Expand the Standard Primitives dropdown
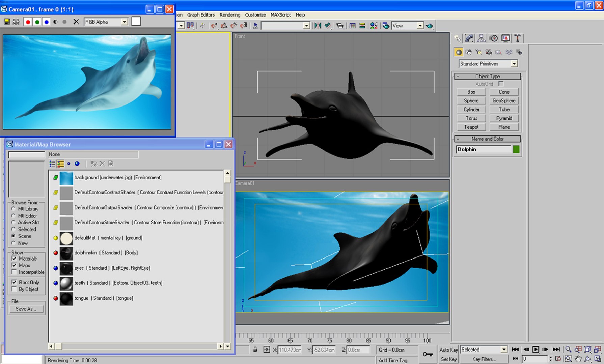The height and width of the screenshot is (364, 604). point(514,64)
